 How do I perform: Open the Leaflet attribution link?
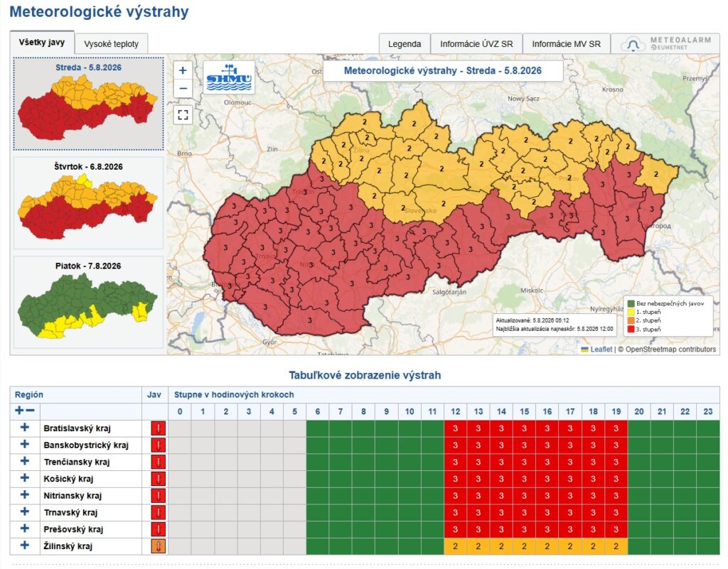[x=601, y=349]
